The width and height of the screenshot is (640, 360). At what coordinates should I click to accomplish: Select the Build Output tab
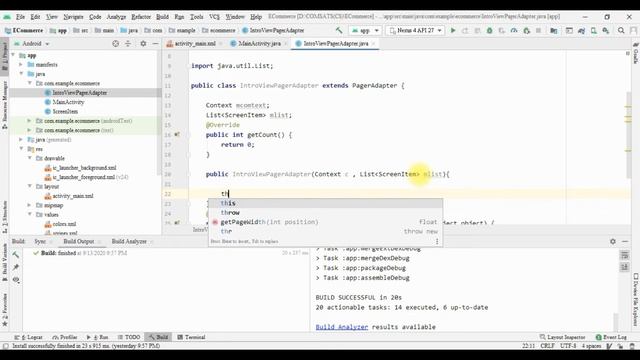point(79,241)
